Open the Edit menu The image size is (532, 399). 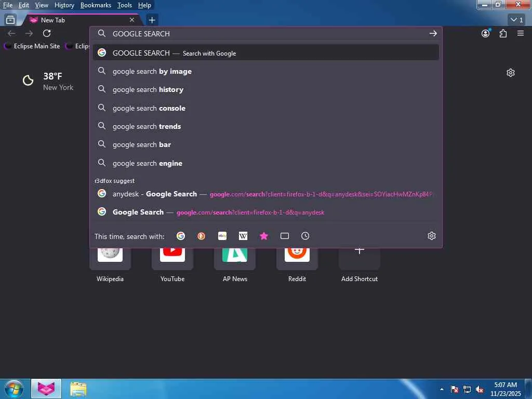point(24,5)
